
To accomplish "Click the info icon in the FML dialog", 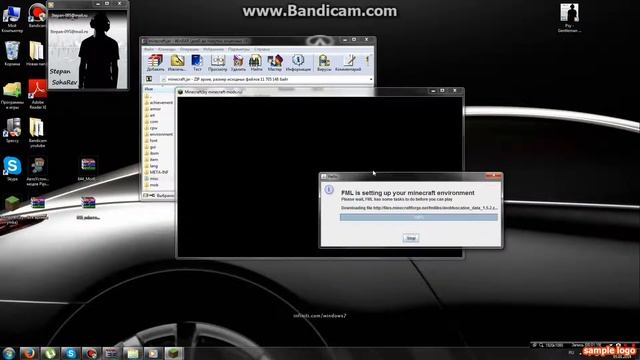I will (x=329, y=190).
